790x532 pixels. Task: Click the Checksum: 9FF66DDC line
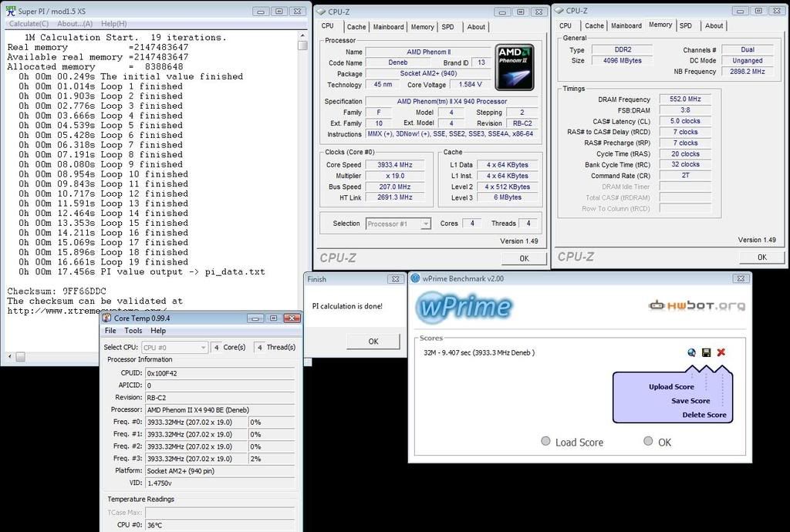(x=56, y=291)
